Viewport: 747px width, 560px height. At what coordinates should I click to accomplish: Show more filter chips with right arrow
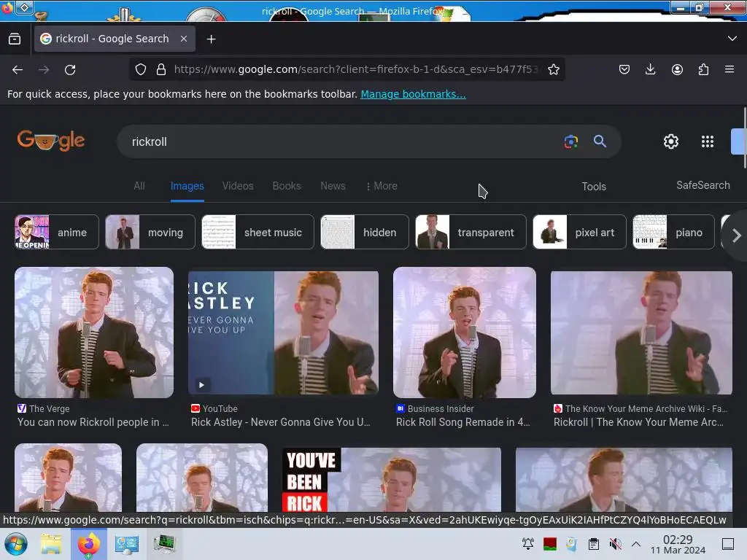coord(736,236)
